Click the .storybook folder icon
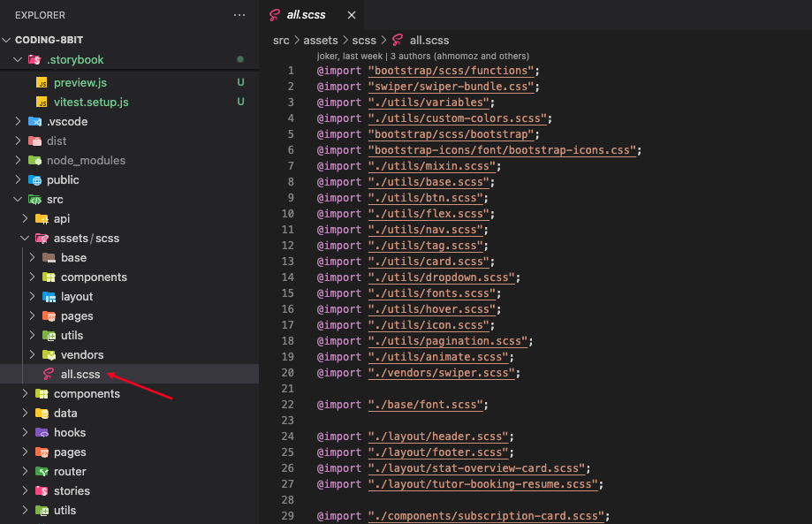Image resolution: width=812 pixels, height=524 pixels. coord(34,59)
